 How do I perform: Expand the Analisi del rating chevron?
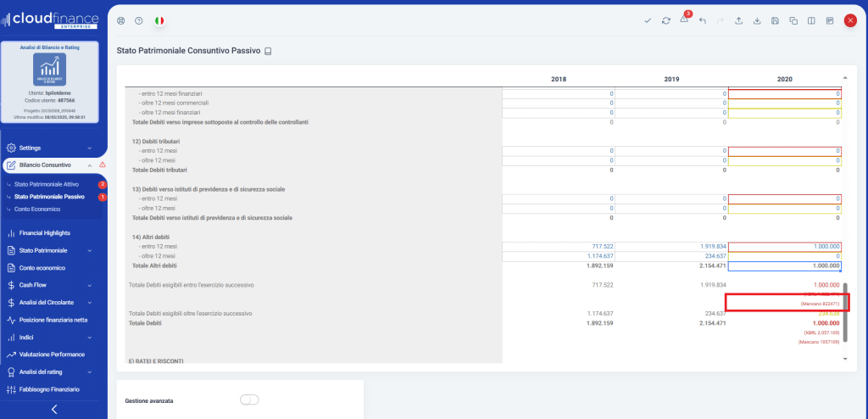coord(90,372)
